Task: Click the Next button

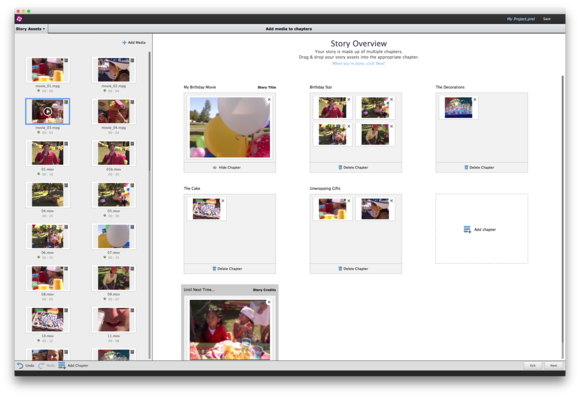Action: click(x=553, y=366)
